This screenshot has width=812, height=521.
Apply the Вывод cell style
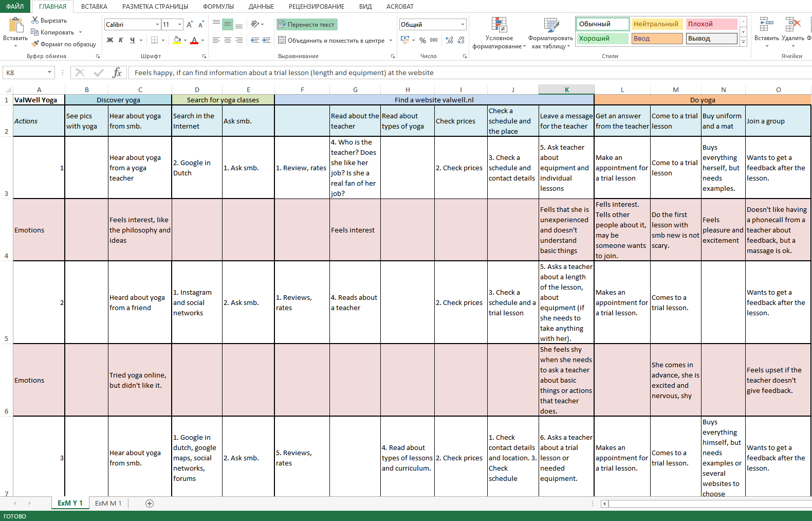click(x=711, y=39)
